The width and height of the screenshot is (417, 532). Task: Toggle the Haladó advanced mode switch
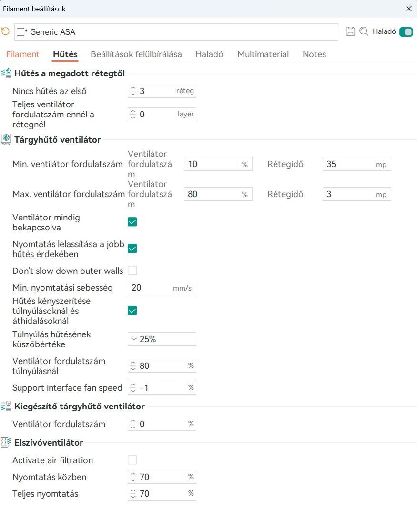pyautogui.click(x=406, y=32)
